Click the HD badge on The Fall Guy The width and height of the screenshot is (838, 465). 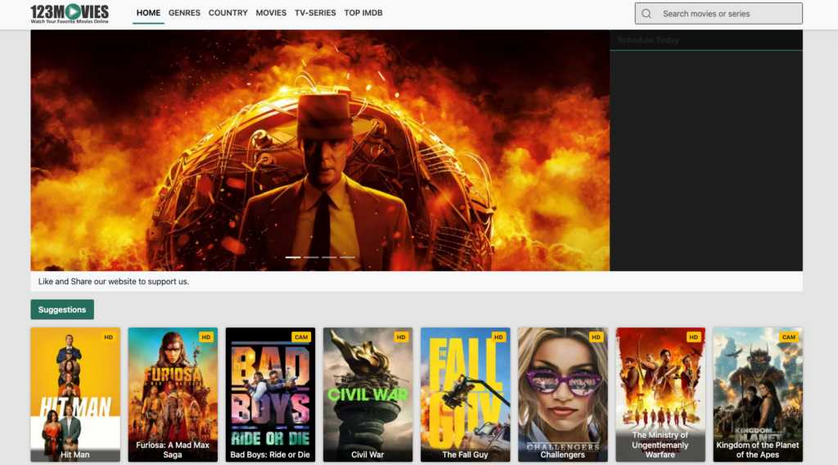(x=498, y=337)
